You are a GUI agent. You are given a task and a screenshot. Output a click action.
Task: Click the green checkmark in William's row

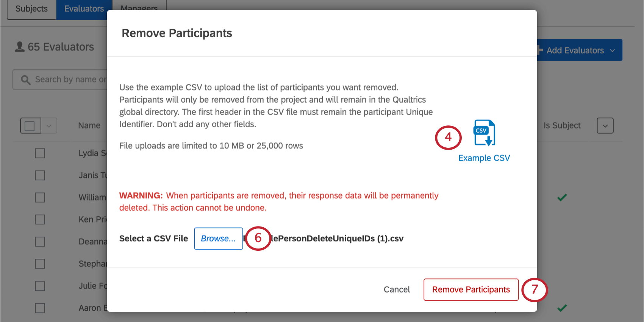(562, 197)
